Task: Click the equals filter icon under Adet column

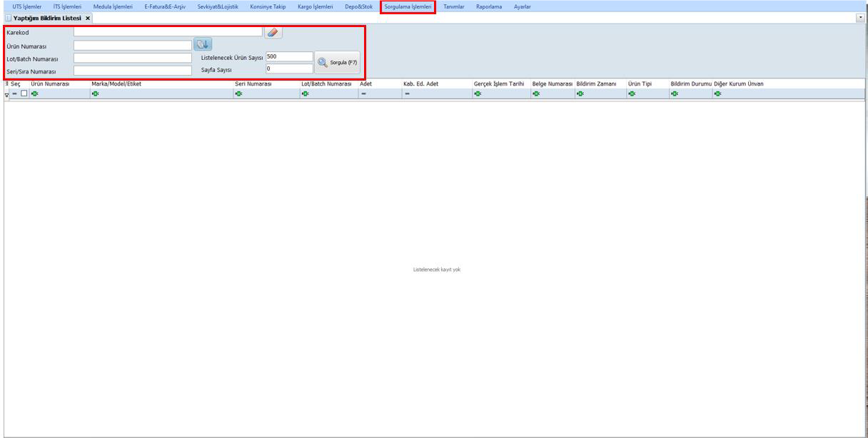Action: pos(364,93)
